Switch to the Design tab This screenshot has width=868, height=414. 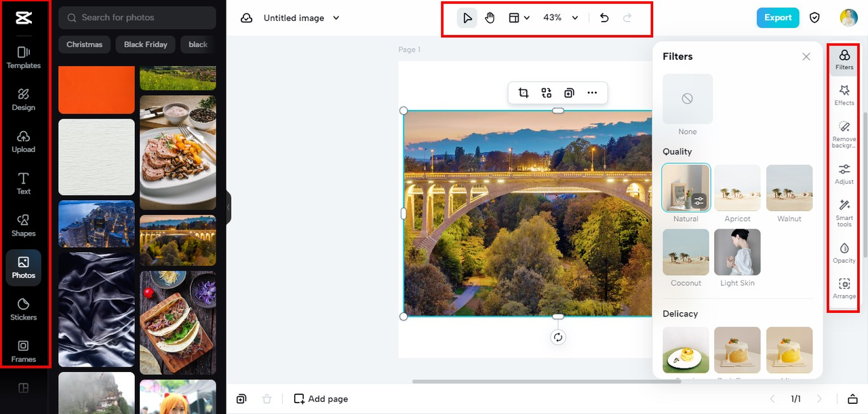[23, 100]
